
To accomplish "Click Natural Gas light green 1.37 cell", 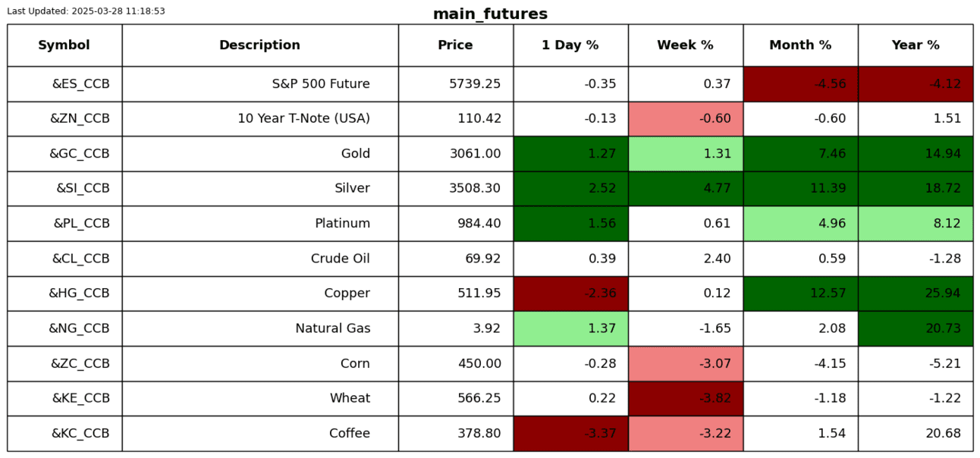I will 570,328.
